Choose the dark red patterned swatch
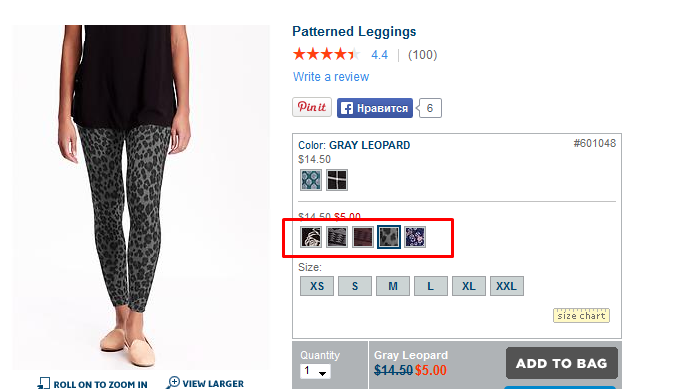683x389 pixels. tap(363, 237)
